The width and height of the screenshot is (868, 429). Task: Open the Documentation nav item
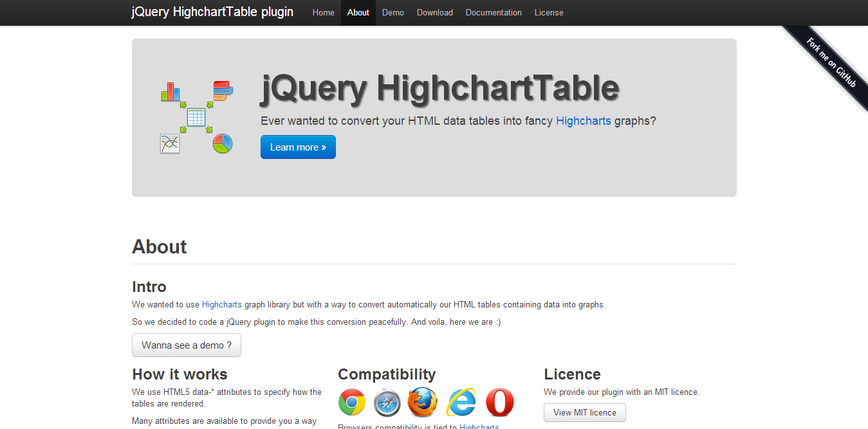point(494,12)
